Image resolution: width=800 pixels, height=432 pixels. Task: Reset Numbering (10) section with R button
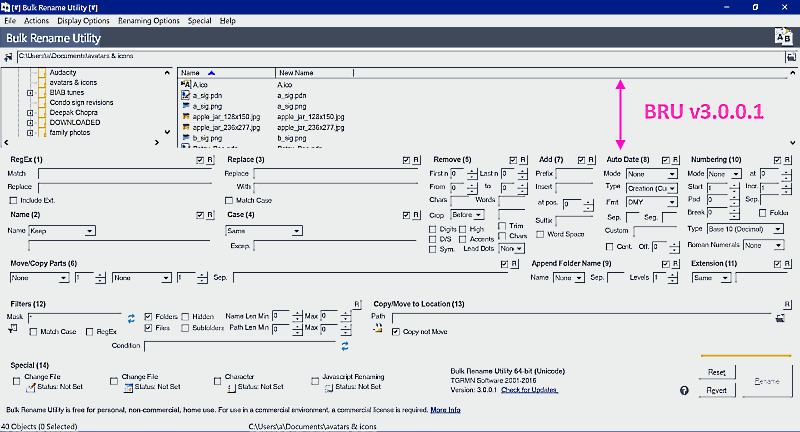pos(787,160)
